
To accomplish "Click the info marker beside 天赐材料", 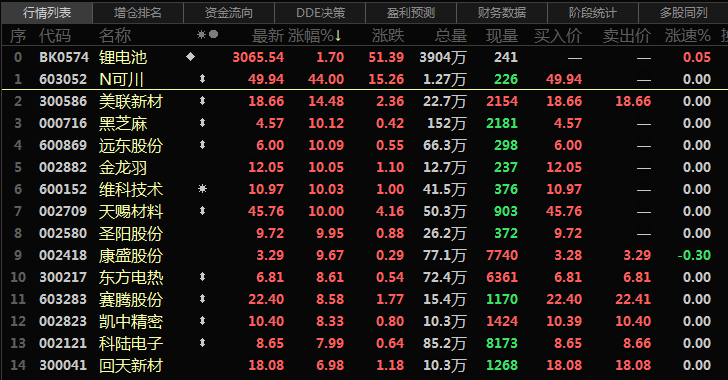I will point(202,211).
